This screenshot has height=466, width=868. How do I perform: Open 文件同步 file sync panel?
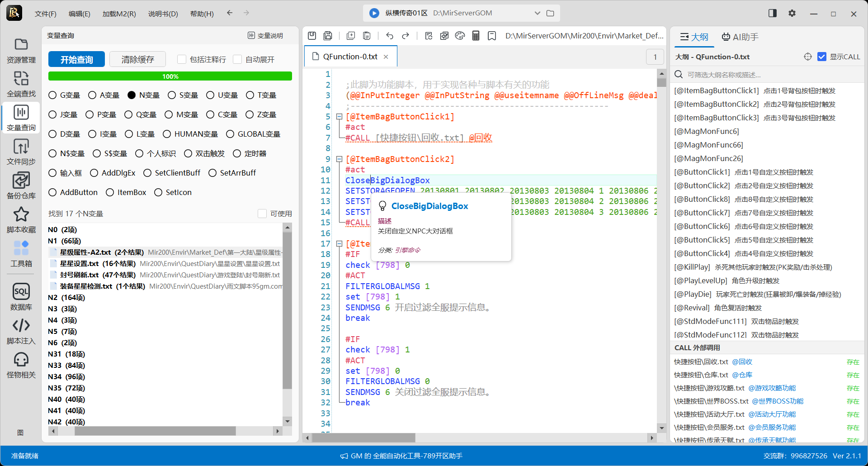[21, 152]
